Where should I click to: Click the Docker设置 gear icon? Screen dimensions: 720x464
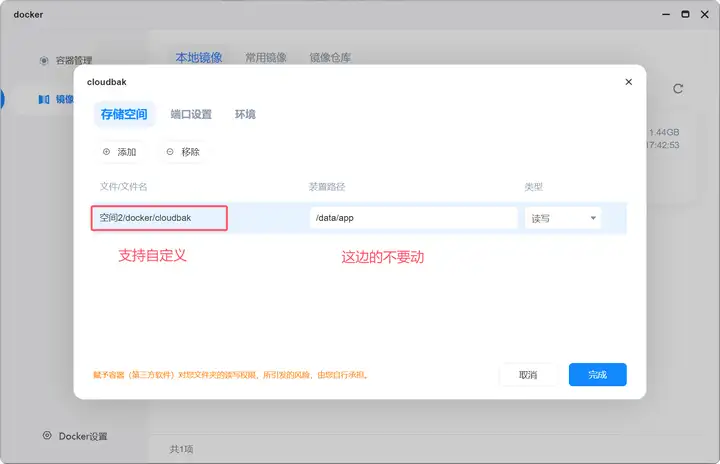tap(47, 436)
